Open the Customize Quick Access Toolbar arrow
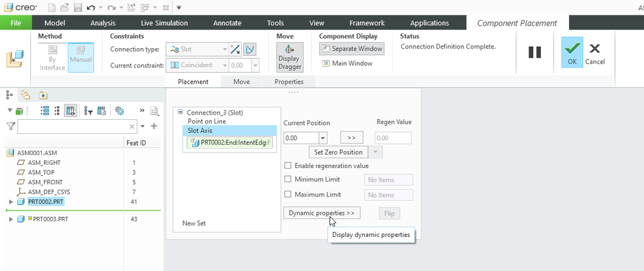644x271 pixels. tap(179, 8)
